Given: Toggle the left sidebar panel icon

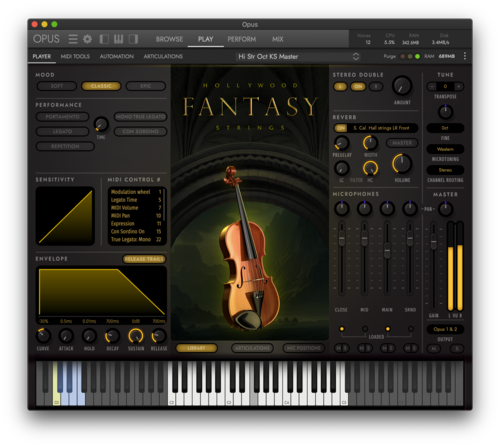Looking at the screenshot, I should pyautogui.click(x=104, y=39).
